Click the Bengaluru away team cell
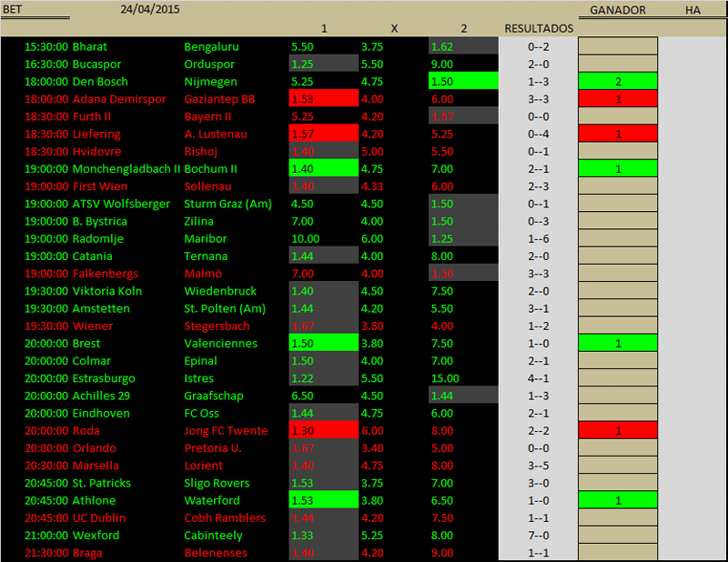This screenshot has width=728, height=562. (211, 47)
